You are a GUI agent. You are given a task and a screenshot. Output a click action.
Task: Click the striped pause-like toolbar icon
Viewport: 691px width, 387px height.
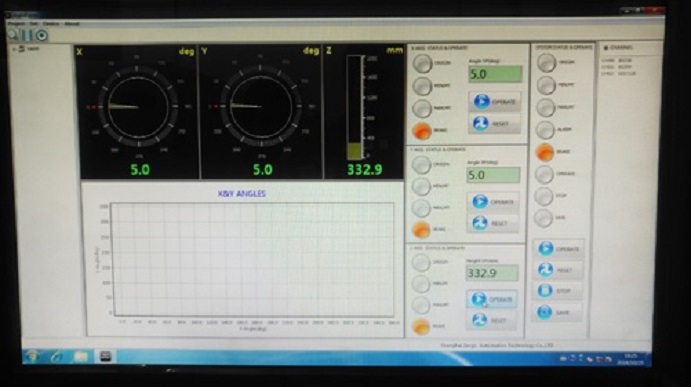[x=27, y=35]
